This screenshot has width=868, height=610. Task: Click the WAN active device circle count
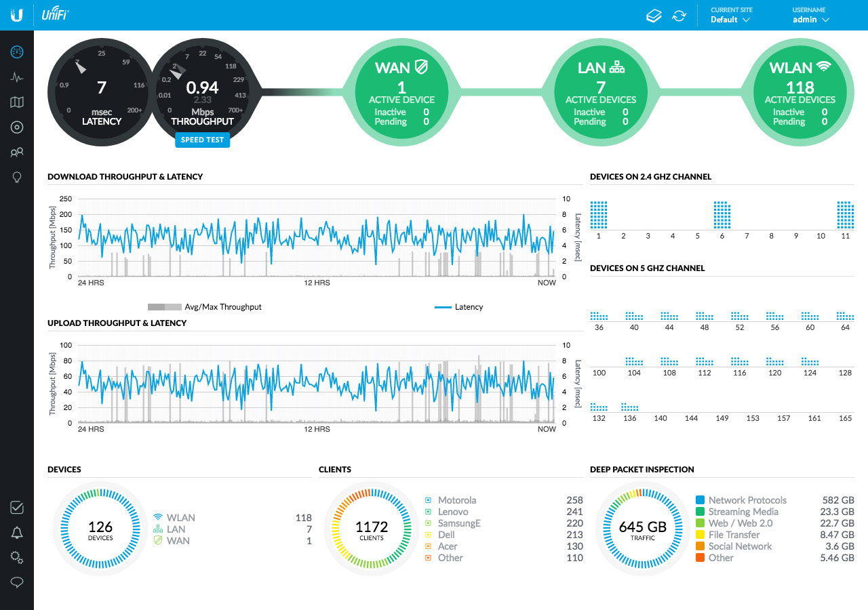(x=401, y=87)
